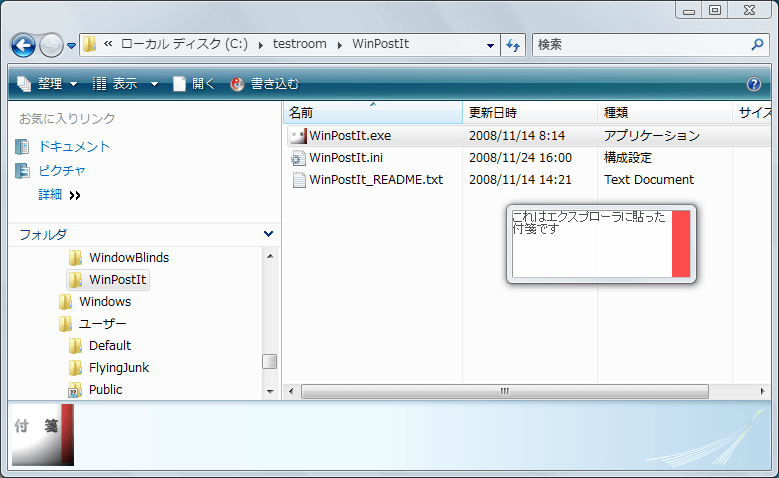Minimize the Explorer window
Viewport: 779px width, 478px height.
(689, 10)
